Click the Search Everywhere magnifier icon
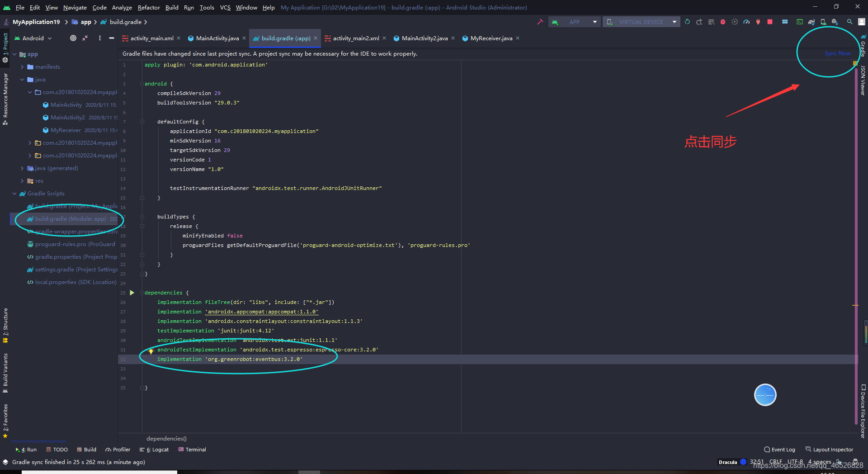Viewport: 868px width, 474px height. coord(850,22)
